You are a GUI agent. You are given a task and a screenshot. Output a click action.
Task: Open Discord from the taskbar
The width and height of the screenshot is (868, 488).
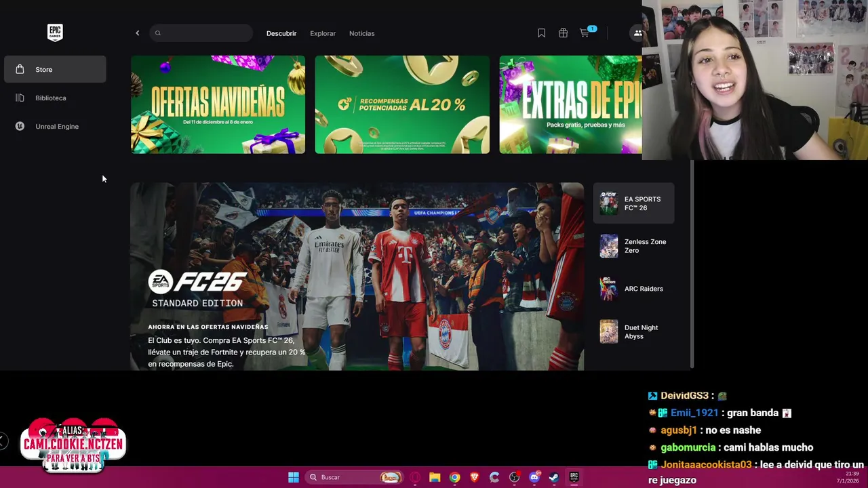tap(534, 477)
